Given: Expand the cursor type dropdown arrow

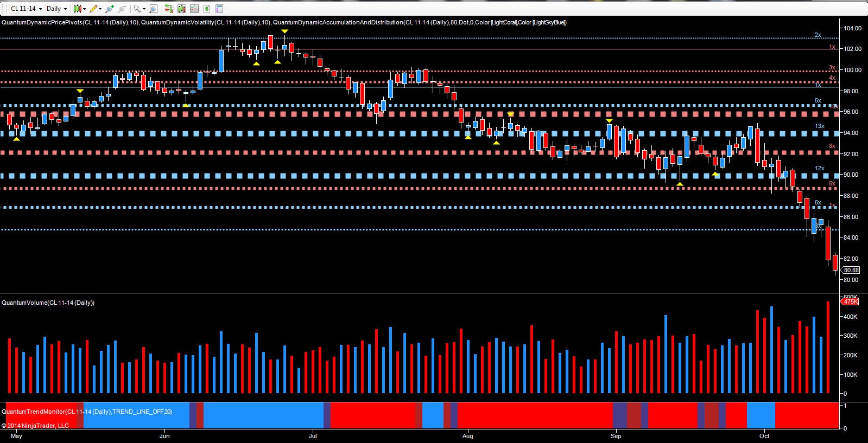Looking at the screenshot, I should pyautogui.click(x=144, y=9).
